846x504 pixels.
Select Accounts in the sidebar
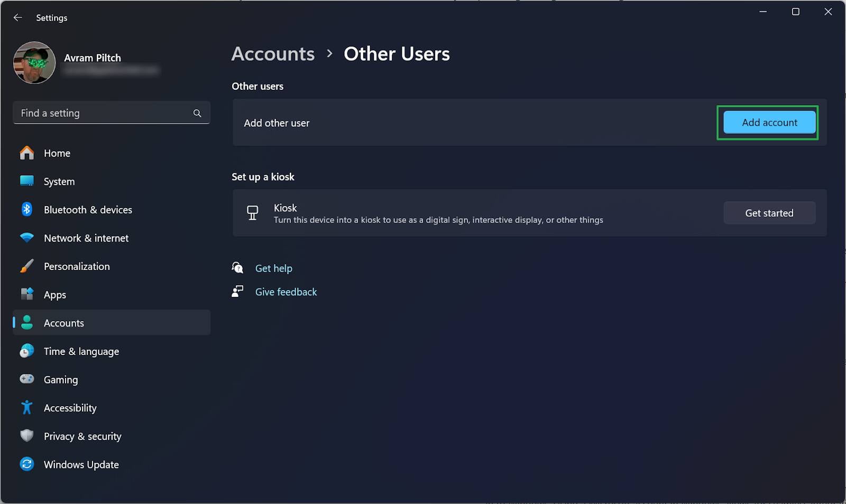click(63, 323)
